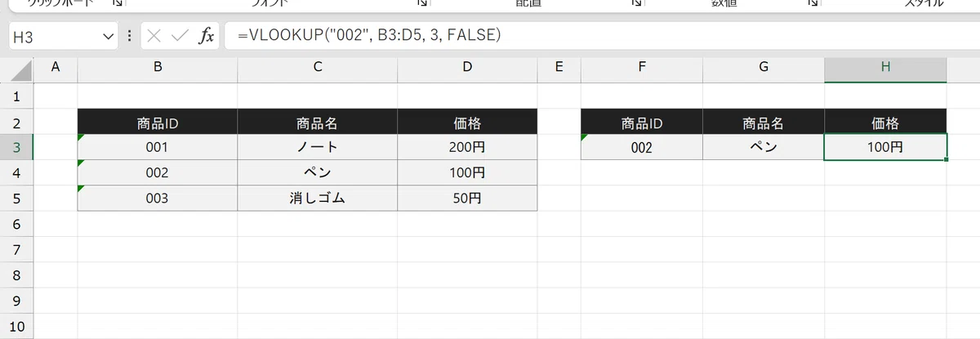Open the 配置 group dialog launcher

coord(635,4)
